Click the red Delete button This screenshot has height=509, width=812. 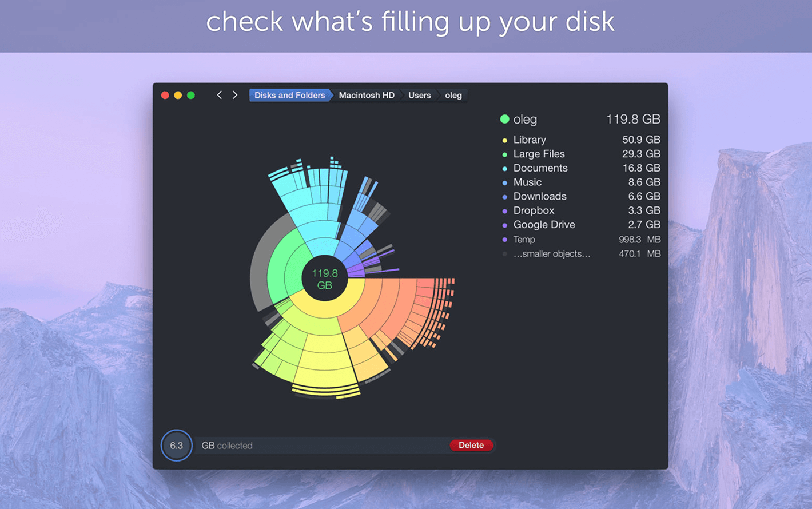471,445
